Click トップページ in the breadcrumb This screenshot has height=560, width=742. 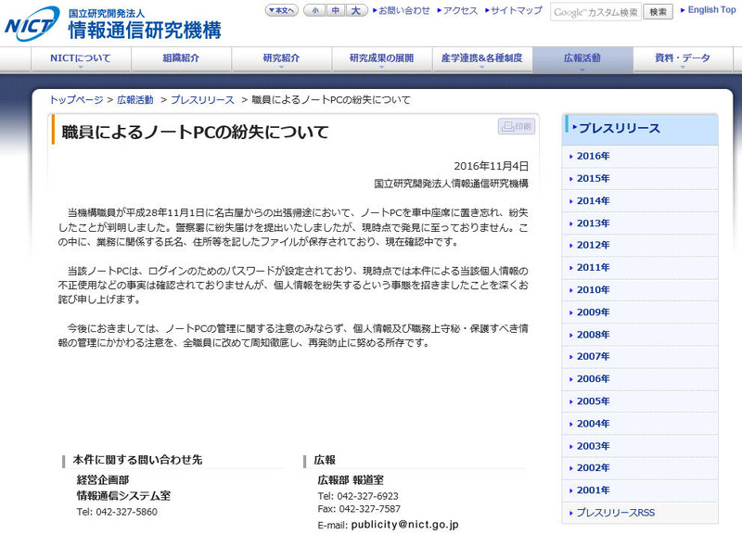[77, 99]
